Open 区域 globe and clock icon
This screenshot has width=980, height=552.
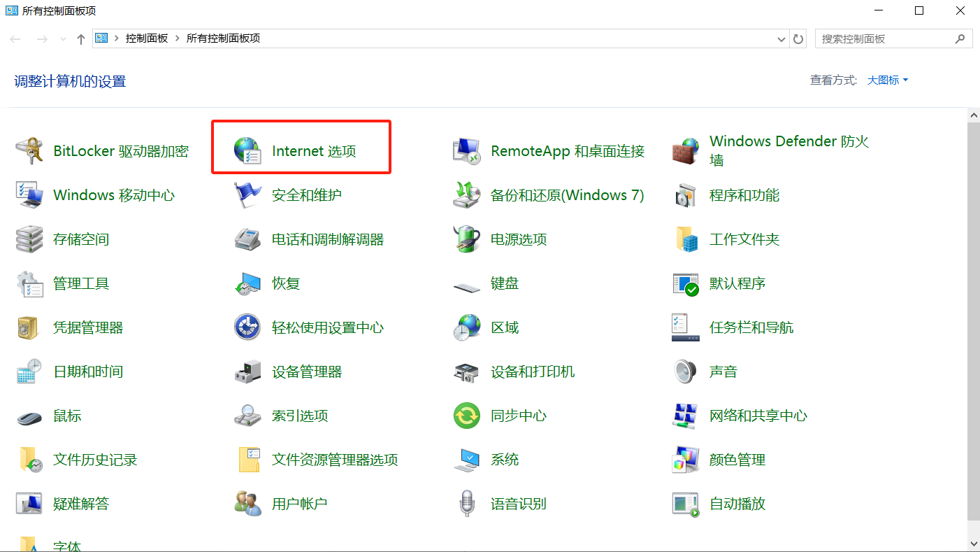pyautogui.click(x=467, y=327)
